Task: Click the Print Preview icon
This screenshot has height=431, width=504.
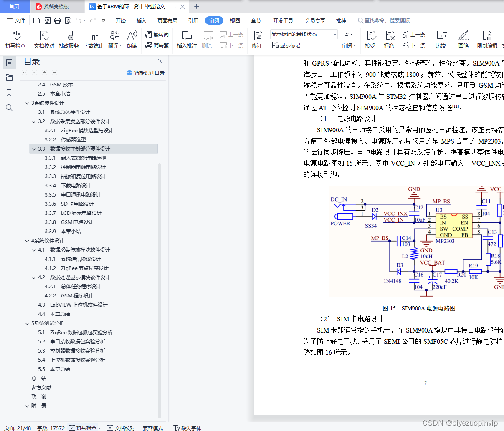Action: point(68,20)
